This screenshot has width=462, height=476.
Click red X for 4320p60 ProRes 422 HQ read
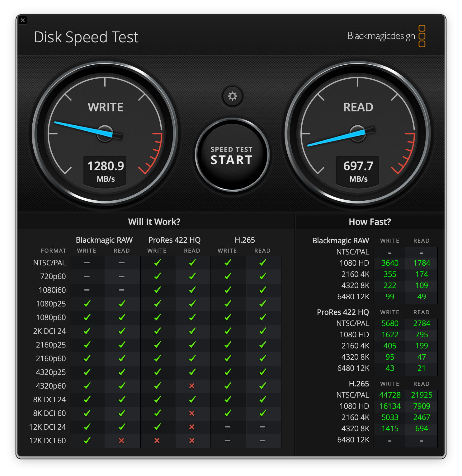point(192,386)
